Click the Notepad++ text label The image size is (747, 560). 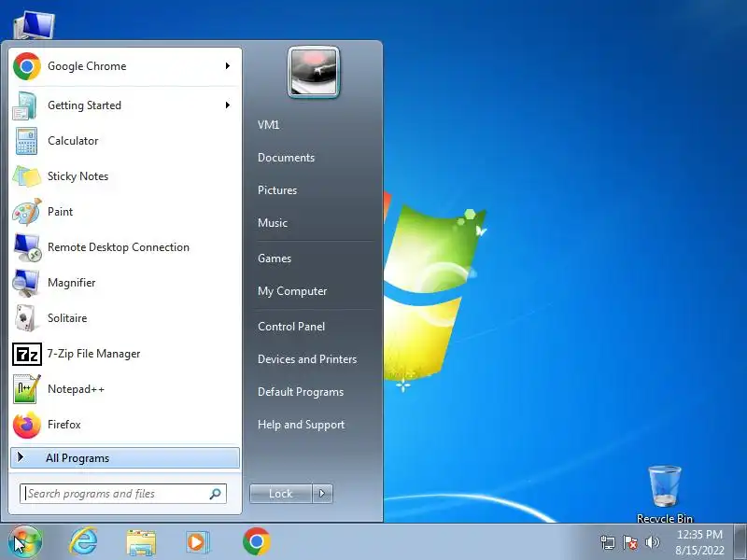pos(76,389)
